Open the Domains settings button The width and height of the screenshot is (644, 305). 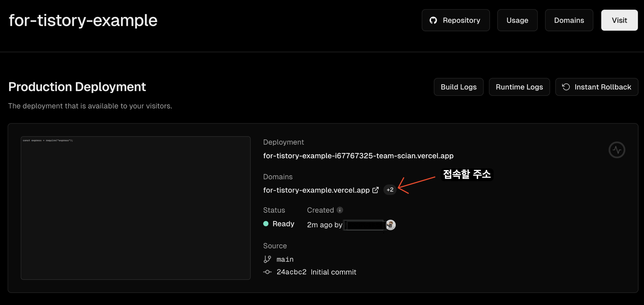tap(569, 20)
